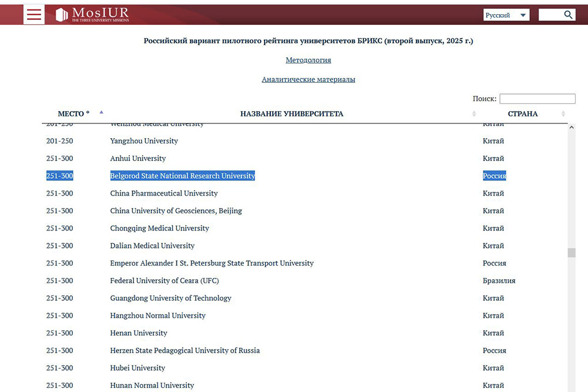Click Herzen State Pedagogical University of Russia
588x392 pixels.
(185, 350)
